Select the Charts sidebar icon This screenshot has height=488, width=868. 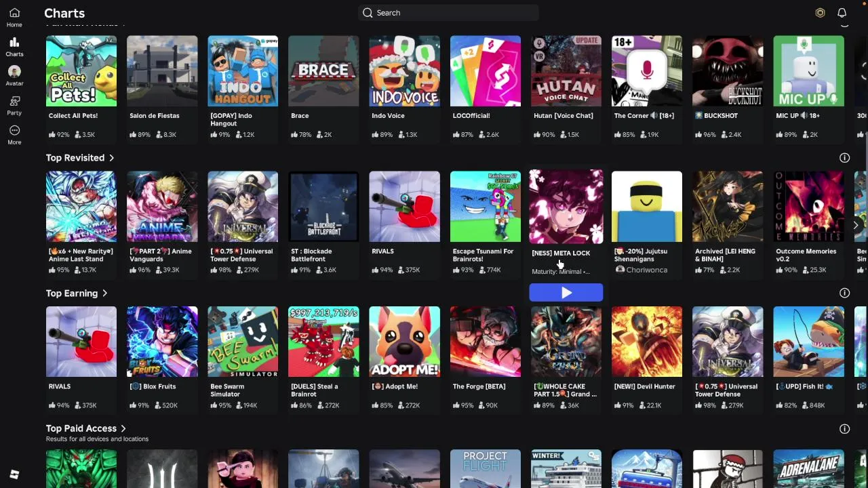[14, 47]
